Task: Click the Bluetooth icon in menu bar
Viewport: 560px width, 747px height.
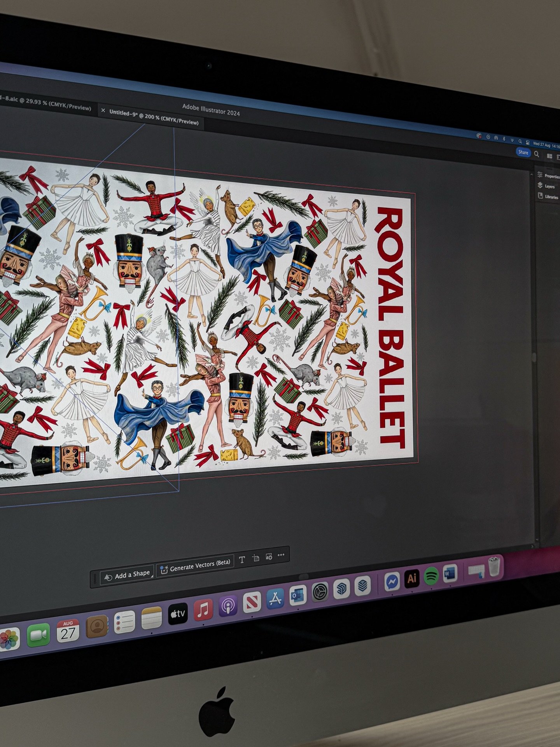Action: (504, 139)
